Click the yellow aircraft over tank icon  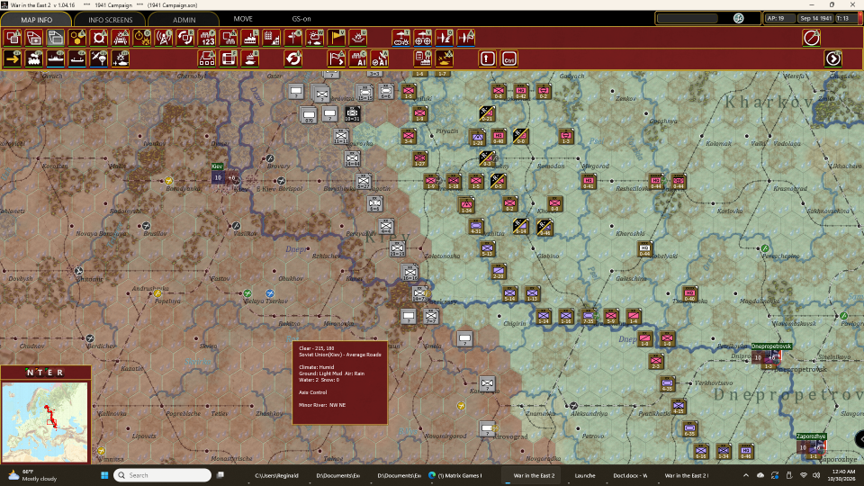[444, 58]
